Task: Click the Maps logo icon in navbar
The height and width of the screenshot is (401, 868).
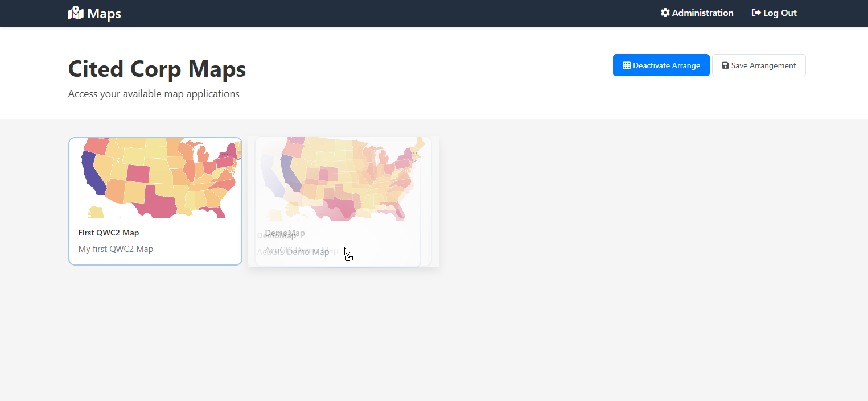Action: pos(76,13)
